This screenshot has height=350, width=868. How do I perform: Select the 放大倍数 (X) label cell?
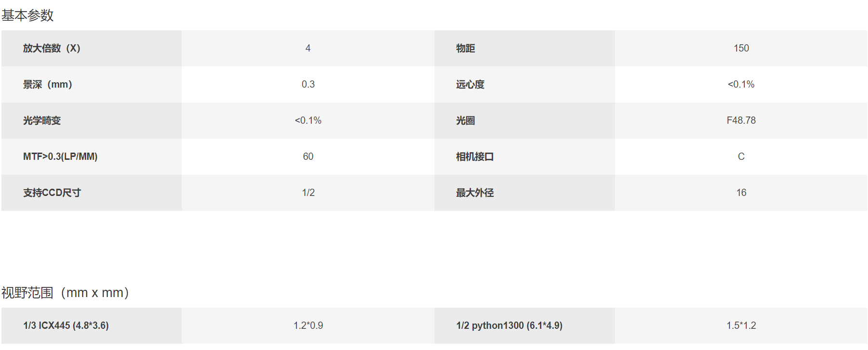(91, 48)
